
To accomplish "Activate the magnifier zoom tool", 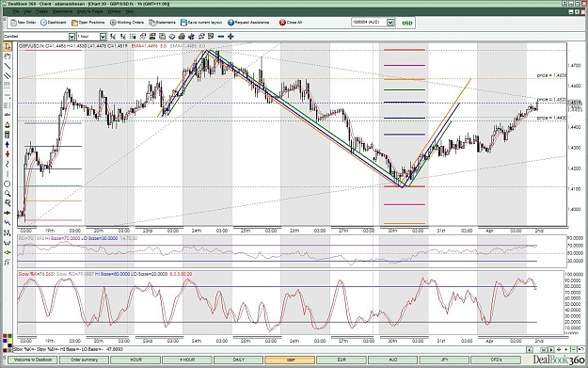I will point(8,194).
